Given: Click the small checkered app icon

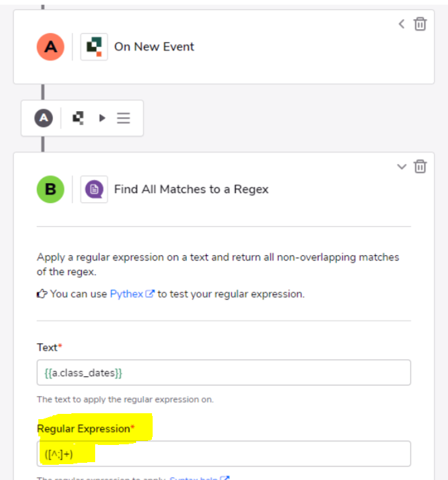Looking at the screenshot, I should pyautogui.click(x=78, y=118).
